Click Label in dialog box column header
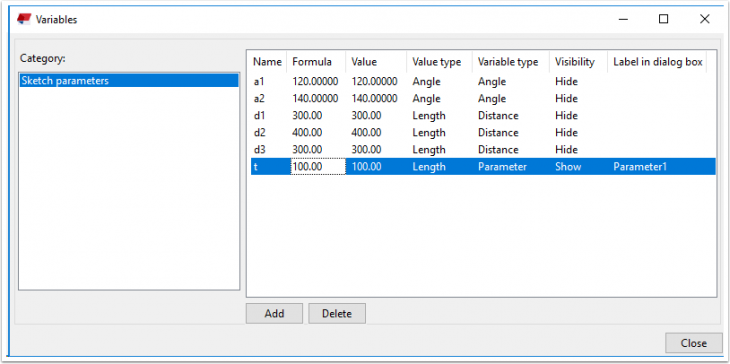Viewport: 730px width, 364px height. [x=657, y=62]
